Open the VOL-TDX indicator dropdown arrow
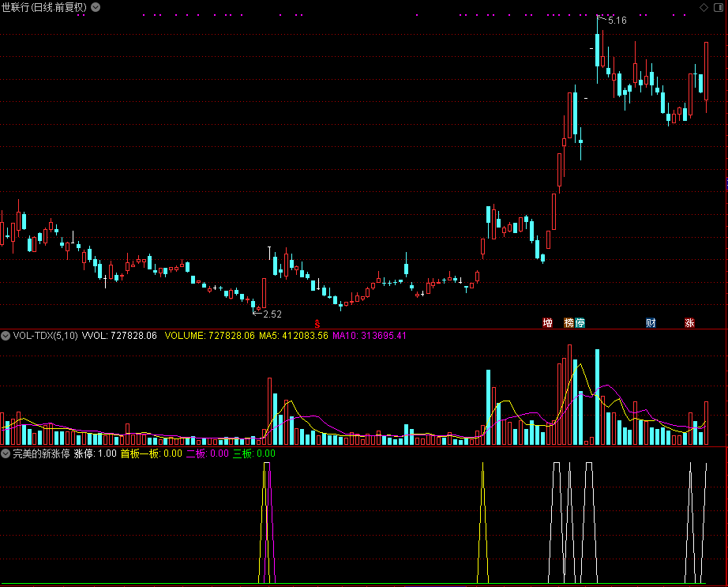The width and height of the screenshot is (728, 587). click(x=6, y=335)
